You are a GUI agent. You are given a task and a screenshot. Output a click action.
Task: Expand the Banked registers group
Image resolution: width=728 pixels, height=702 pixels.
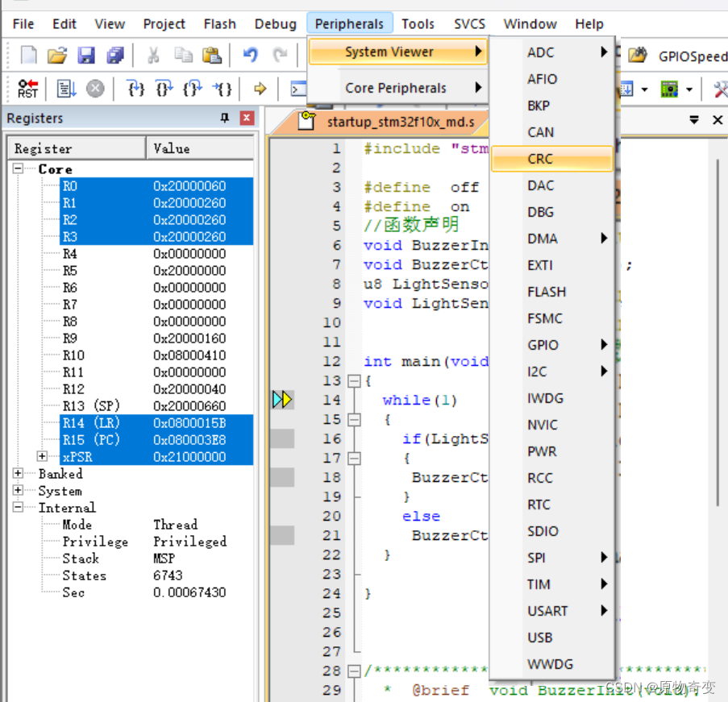click(18, 474)
